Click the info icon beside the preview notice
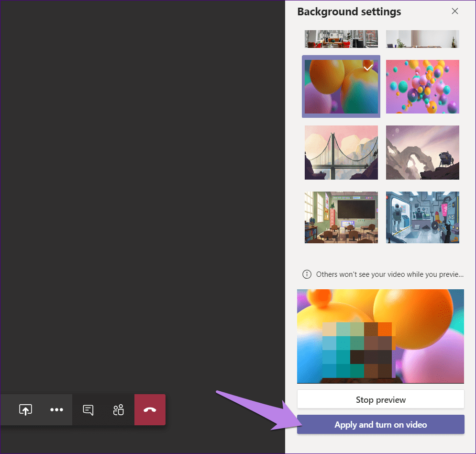The height and width of the screenshot is (454, 476). (x=307, y=274)
